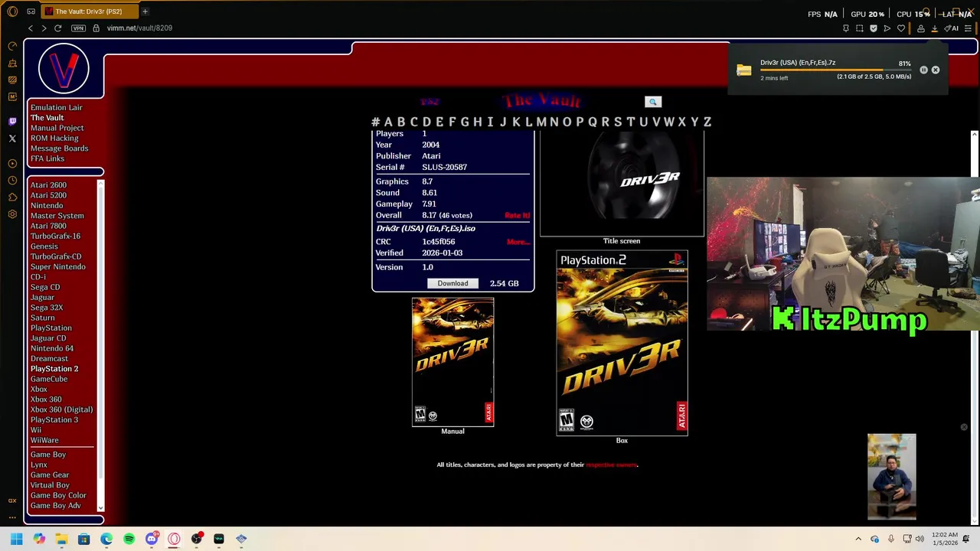
Task: Open Aria AI from the toolbar
Action: (952, 28)
